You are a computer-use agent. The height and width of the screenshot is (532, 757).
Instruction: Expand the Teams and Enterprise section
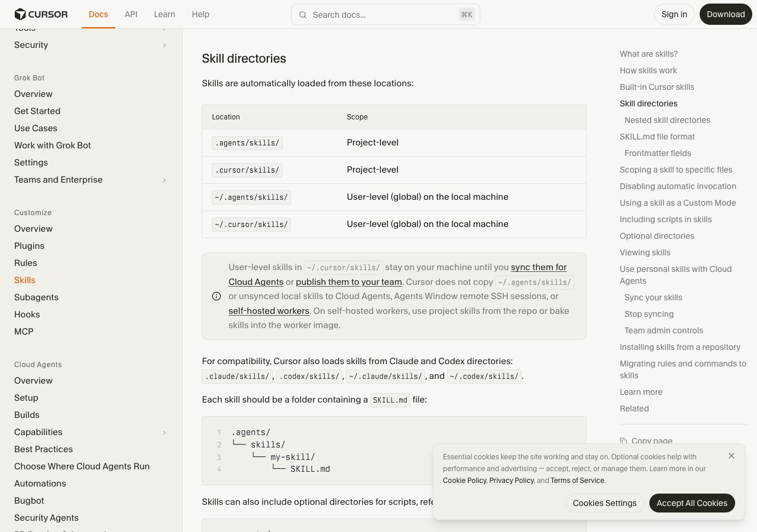point(164,180)
